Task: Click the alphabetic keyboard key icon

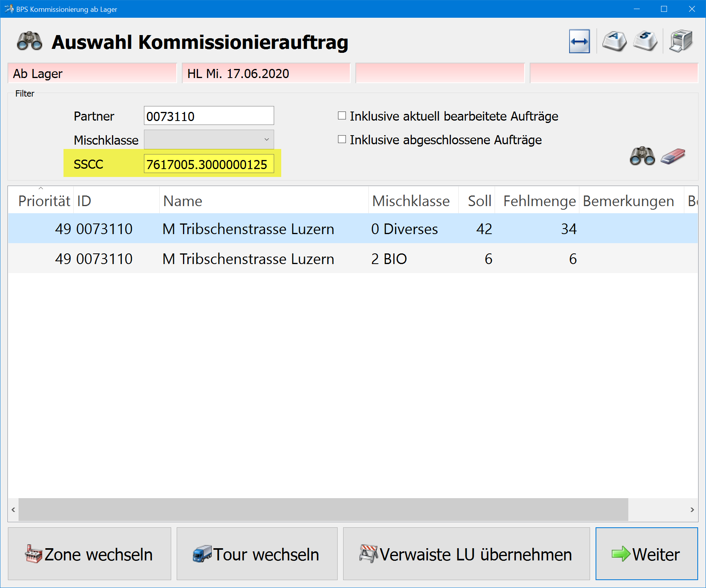Action: pyautogui.click(x=614, y=41)
